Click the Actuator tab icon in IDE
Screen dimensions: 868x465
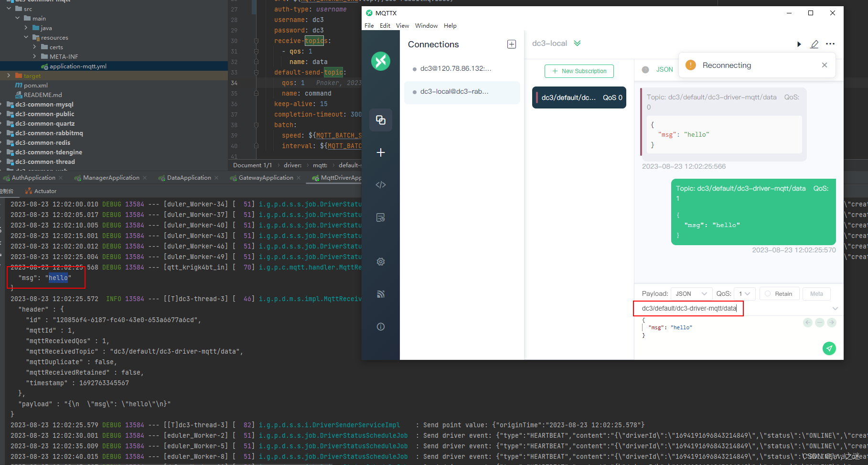click(x=29, y=191)
